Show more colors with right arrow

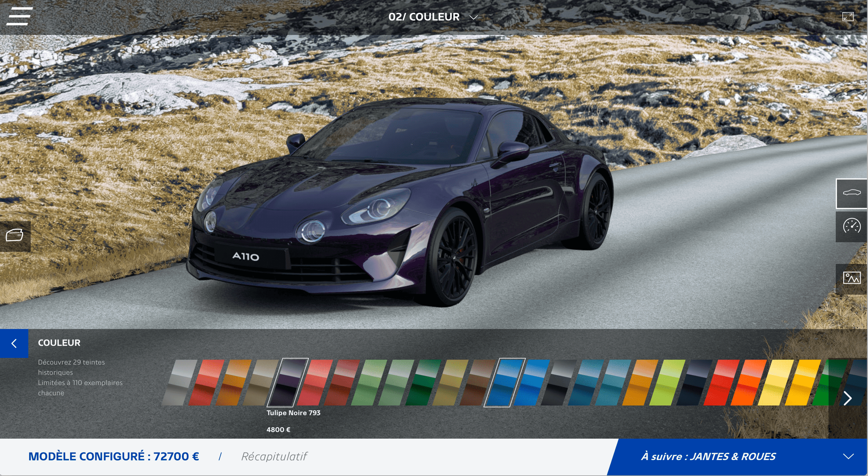coord(847,398)
